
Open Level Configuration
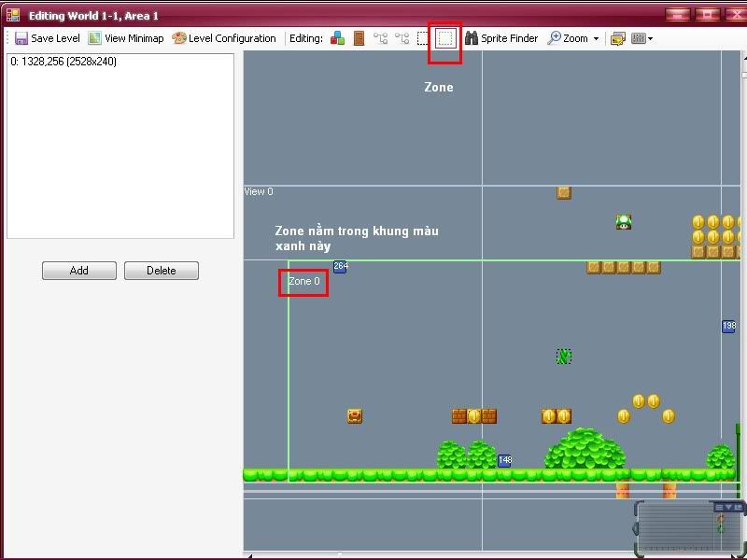point(224,38)
